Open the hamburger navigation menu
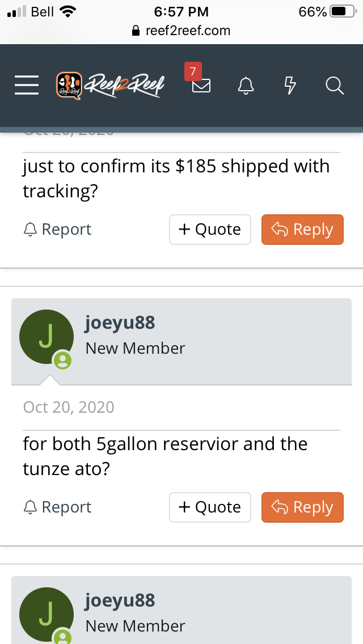 point(27,86)
